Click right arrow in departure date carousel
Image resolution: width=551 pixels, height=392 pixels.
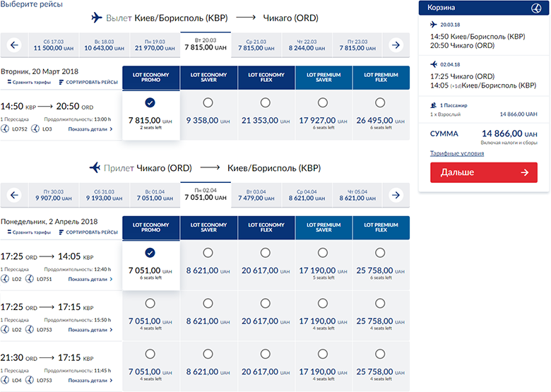tap(396, 45)
